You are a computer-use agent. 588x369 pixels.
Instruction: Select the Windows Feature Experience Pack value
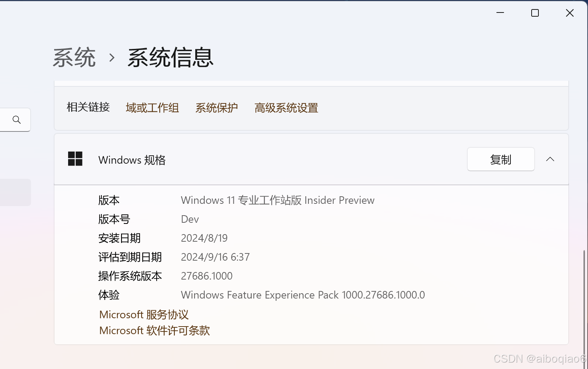(x=303, y=295)
